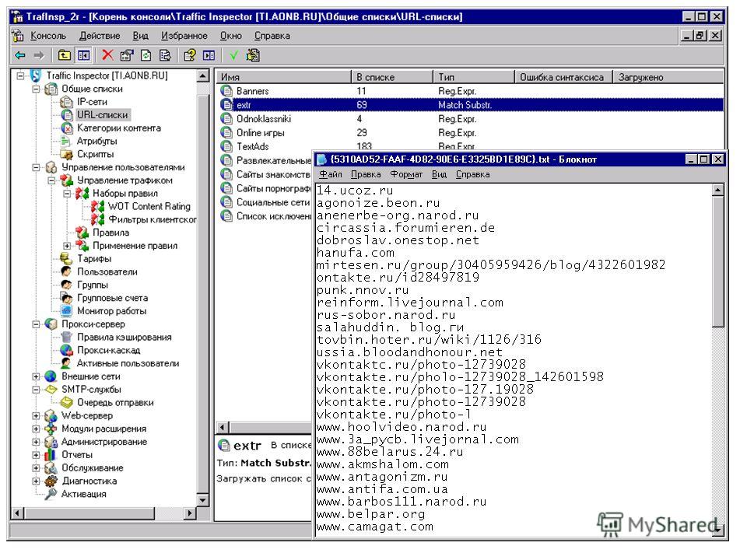Go up one level with folder icon
Screen dimensions: 747x560
tap(65, 56)
